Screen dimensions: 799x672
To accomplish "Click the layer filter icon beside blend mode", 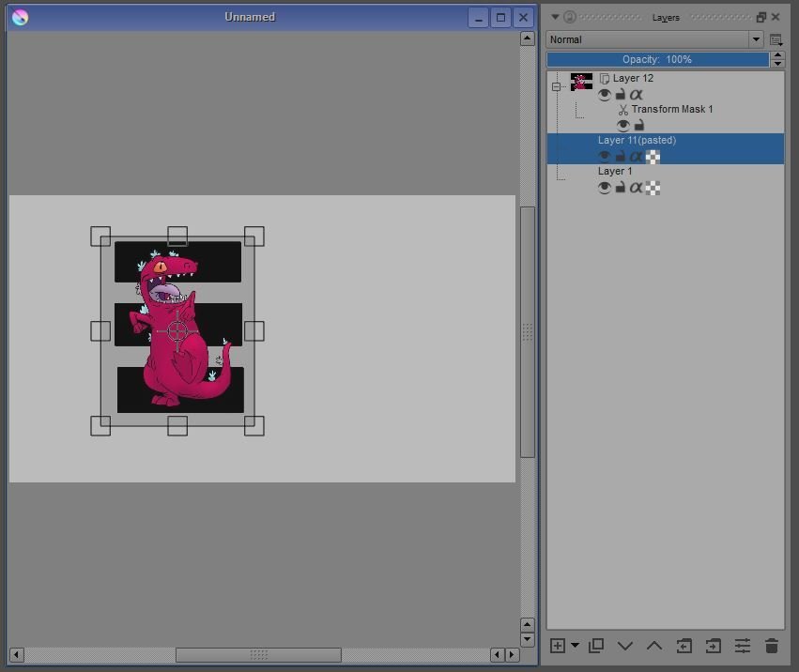I will click(x=776, y=39).
